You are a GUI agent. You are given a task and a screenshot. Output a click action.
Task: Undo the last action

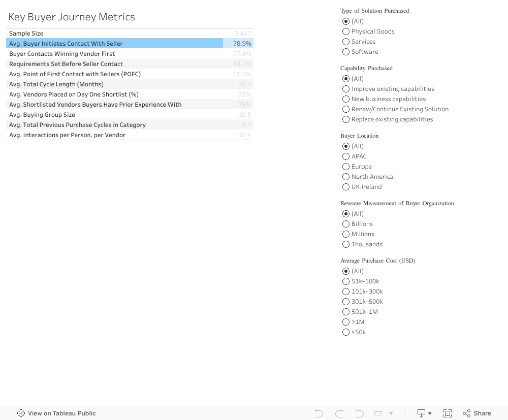click(x=319, y=413)
